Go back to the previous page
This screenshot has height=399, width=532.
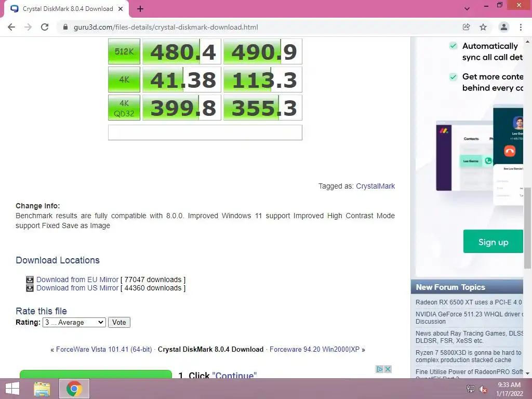tap(11, 27)
